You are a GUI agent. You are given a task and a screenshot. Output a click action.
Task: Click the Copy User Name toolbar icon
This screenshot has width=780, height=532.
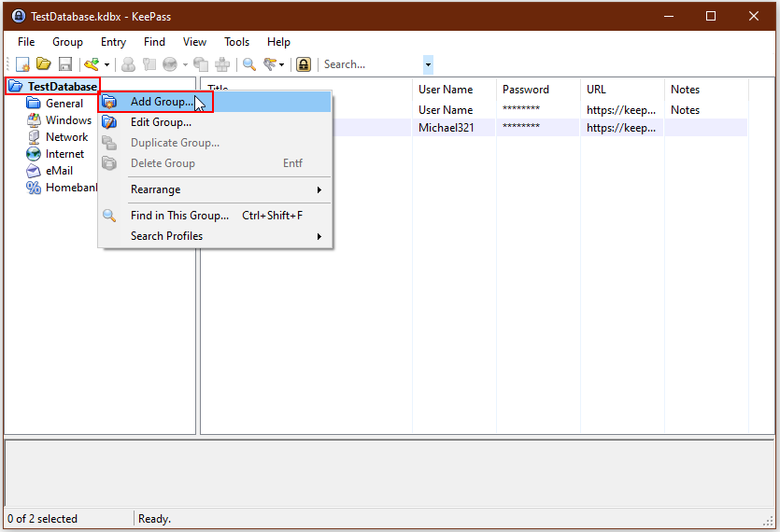click(x=128, y=64)
